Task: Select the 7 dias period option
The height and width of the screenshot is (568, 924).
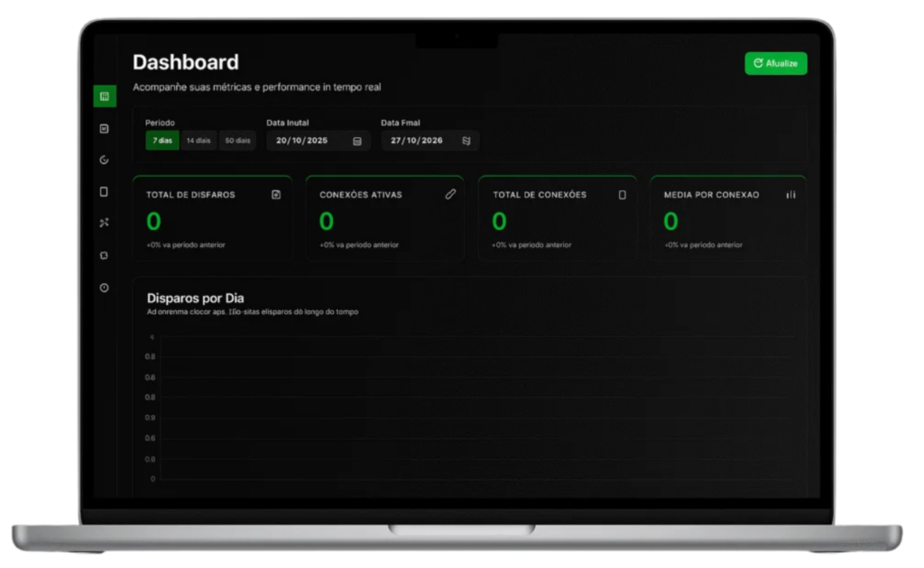Action: (162, 141)
